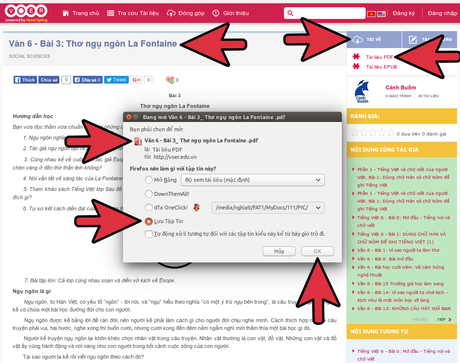Click the rating stars row
This screenshot has width=460, height=363.
[372, 133]
